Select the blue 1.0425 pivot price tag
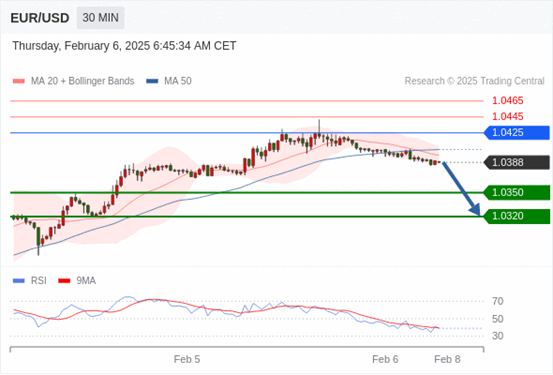 (517, 133)
